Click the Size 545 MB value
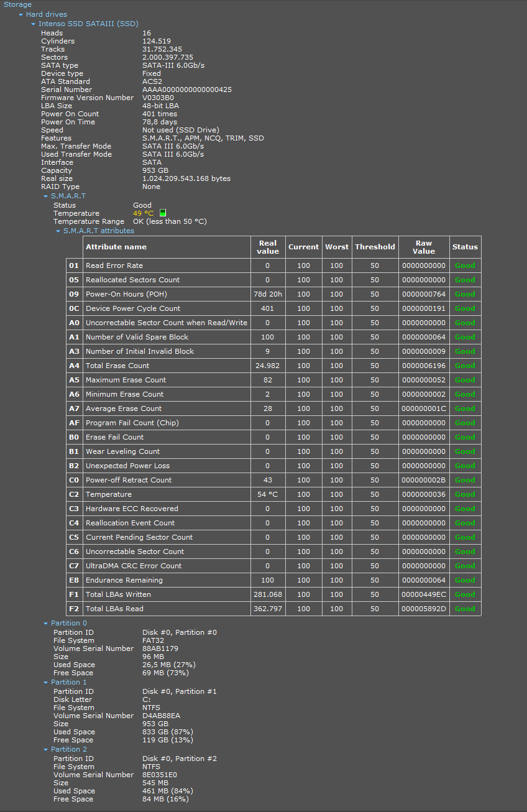 (x=155, y=783)
